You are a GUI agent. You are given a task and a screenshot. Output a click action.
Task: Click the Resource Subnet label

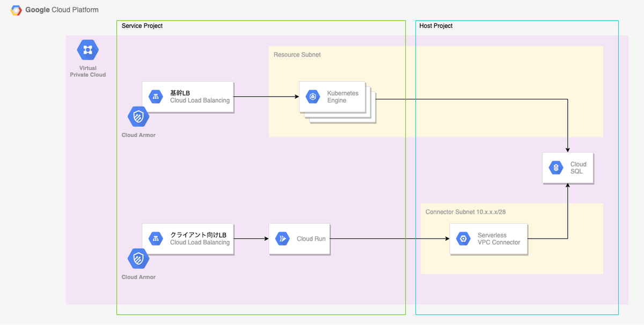click(297, 55)
